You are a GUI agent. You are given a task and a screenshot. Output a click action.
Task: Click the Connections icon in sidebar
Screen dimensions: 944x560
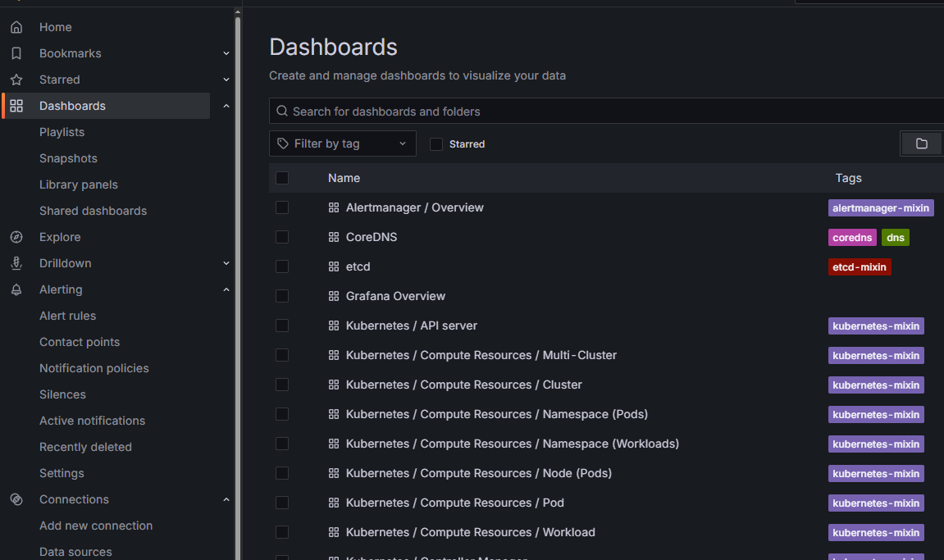coord(16,500)
